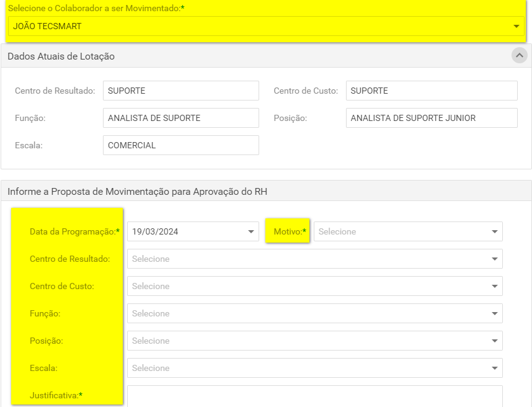
Task: Expand the proposal Função dropdown arrow
Action: click(495, 314)
